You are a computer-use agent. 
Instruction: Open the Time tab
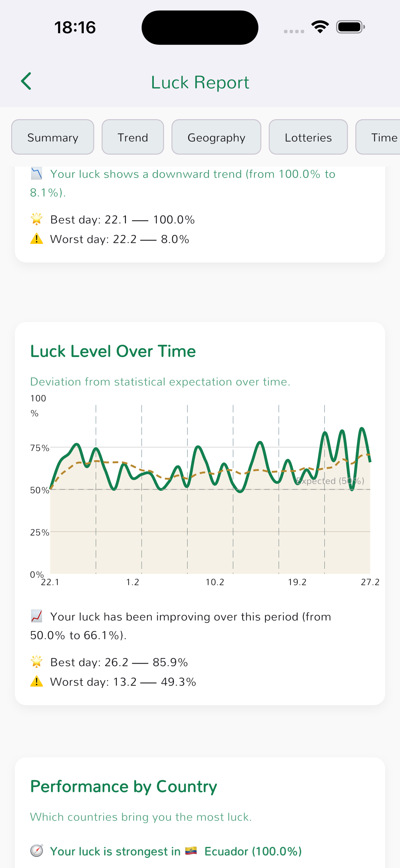tap(380, 137)
